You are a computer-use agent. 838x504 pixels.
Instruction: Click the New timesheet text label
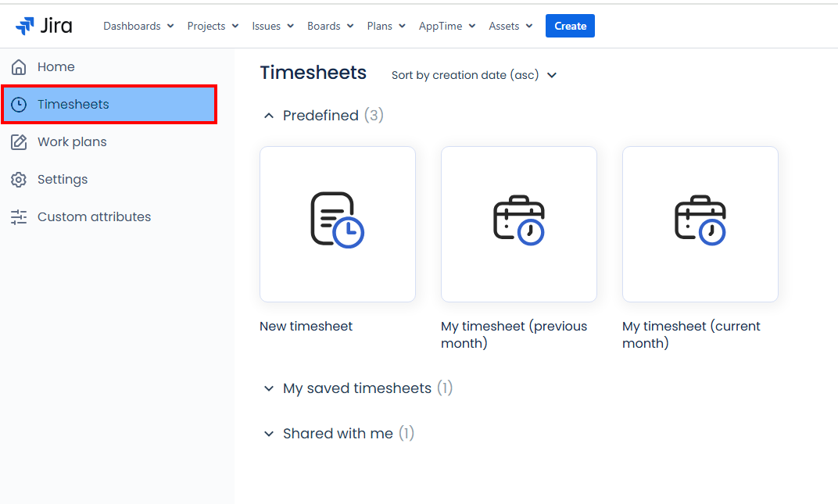point(306,327)
